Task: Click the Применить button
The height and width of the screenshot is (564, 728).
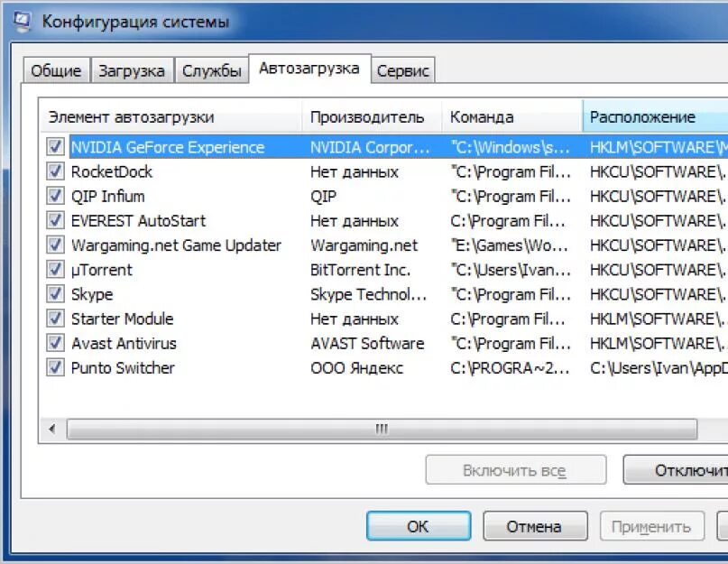Action: click(651, 526)
